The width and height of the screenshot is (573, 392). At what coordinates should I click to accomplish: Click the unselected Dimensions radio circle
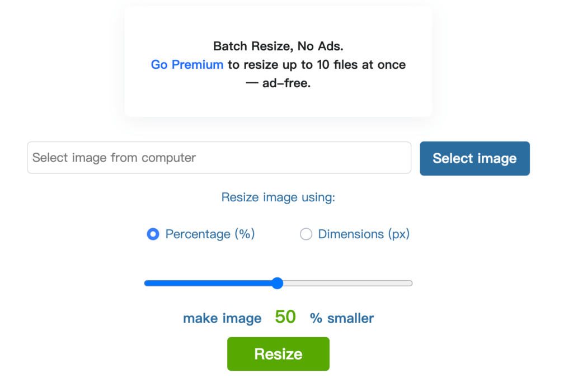coord(306,234)
